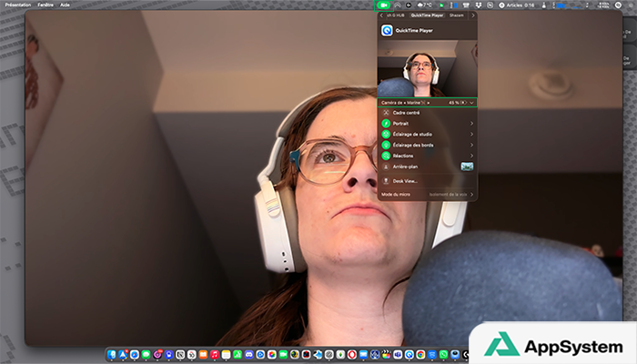637x364 pixels.
Task: Select the Arrière-plan background thumbnail
Action: [x=467, y=167]
